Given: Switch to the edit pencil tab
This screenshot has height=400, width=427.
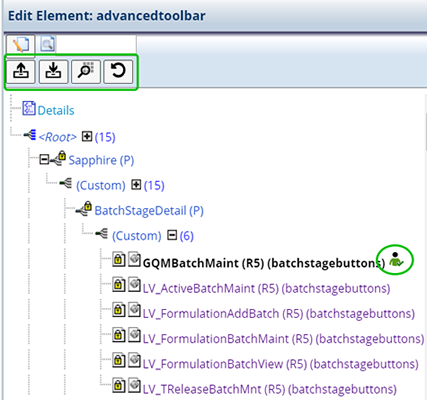Looking at the screenshot, I should point(20,45).
